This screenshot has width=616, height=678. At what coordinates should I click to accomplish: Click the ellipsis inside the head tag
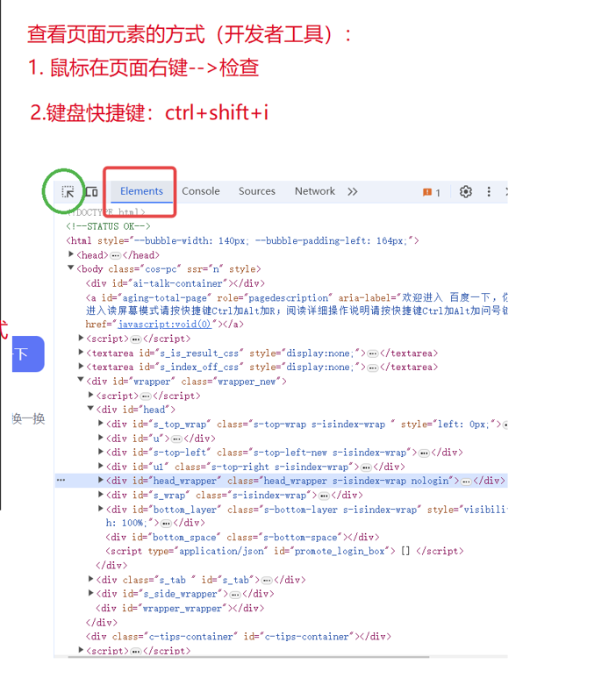(x=116, y=255)
